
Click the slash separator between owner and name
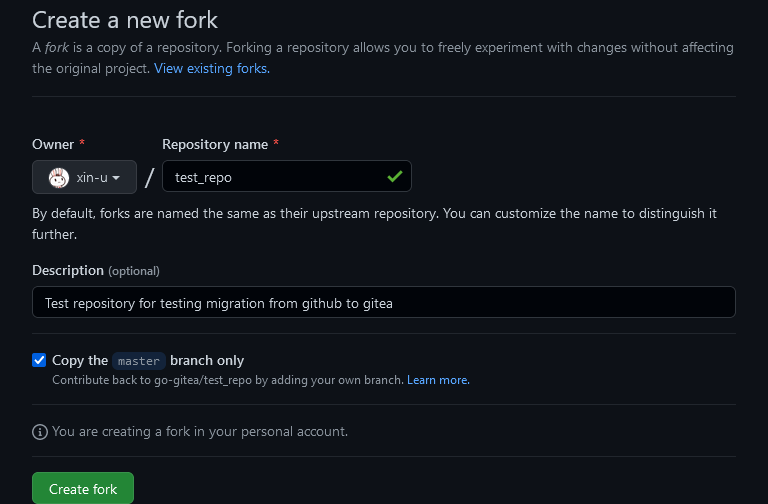[149, 178]
